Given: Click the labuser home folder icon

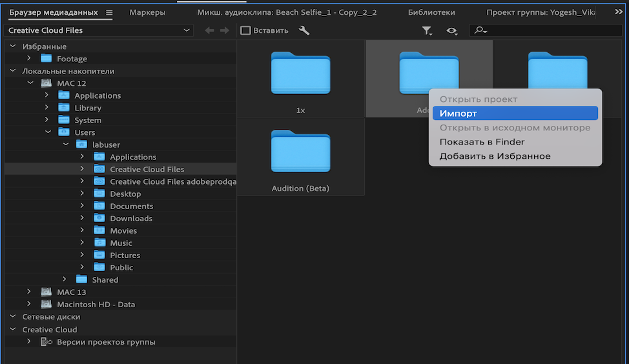Looking at the screenshot, I should coord(81,145).
